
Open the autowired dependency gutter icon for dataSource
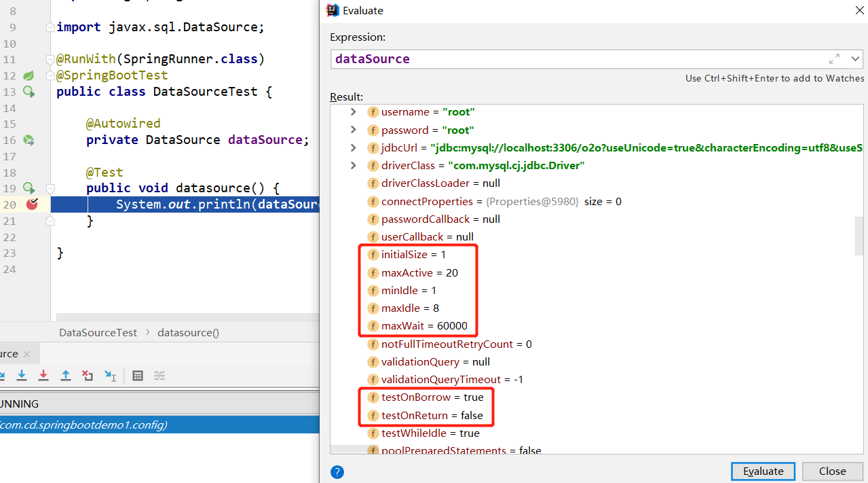[29, 140]
